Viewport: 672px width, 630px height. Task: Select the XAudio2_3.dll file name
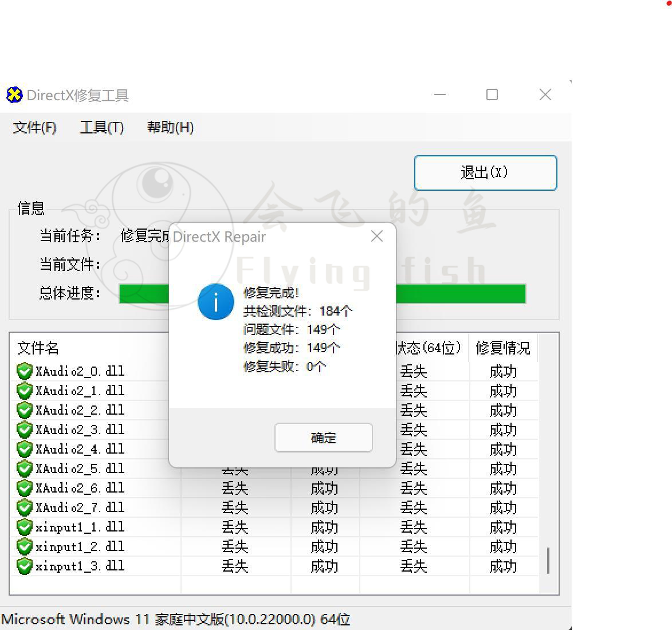80,430
